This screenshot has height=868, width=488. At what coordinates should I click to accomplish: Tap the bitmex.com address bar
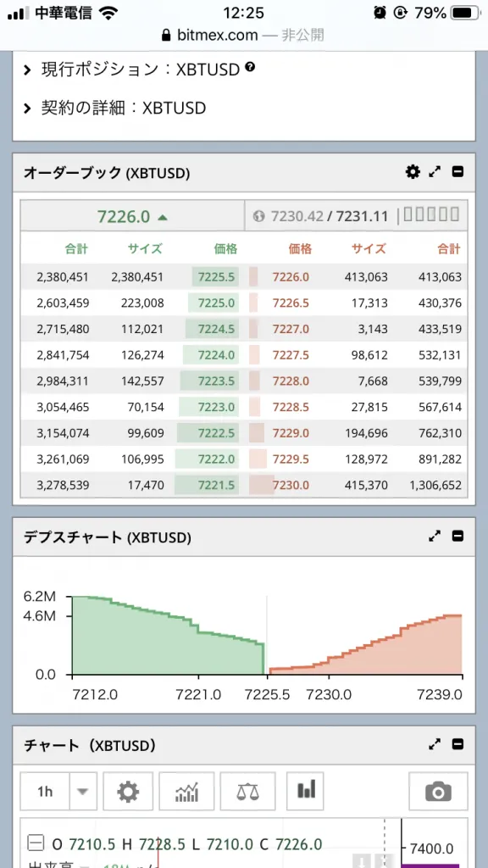[x=243, y=36]
